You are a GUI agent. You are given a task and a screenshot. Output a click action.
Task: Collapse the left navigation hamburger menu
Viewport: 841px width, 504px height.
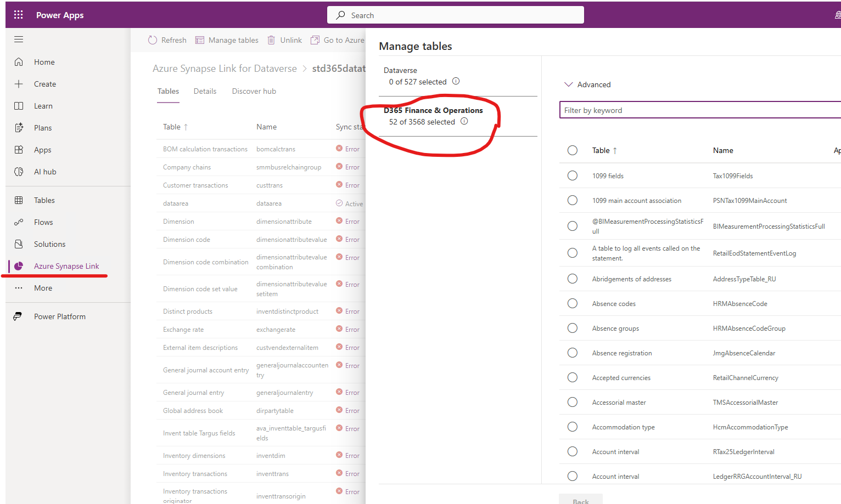[x=19, y=39]
